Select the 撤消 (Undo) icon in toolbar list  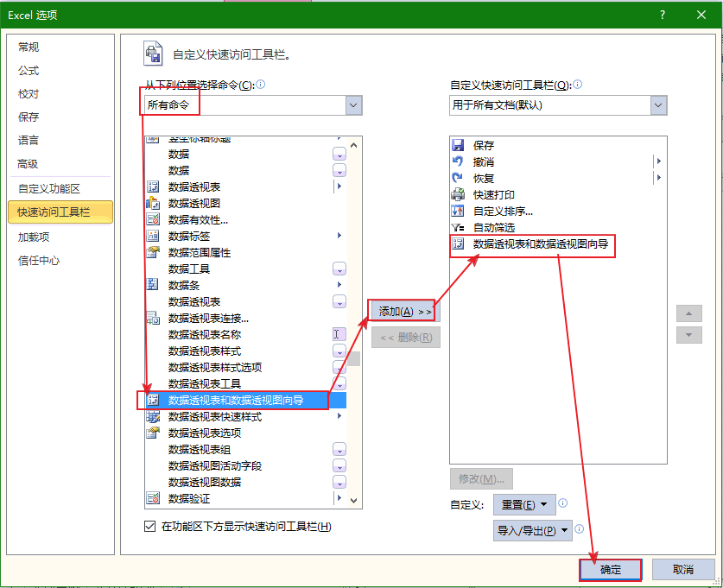pos(458,162)
